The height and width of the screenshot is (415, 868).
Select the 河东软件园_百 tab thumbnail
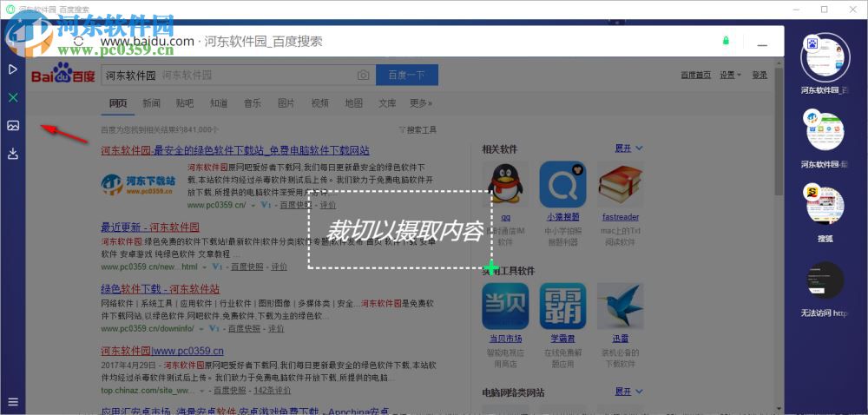825,57
